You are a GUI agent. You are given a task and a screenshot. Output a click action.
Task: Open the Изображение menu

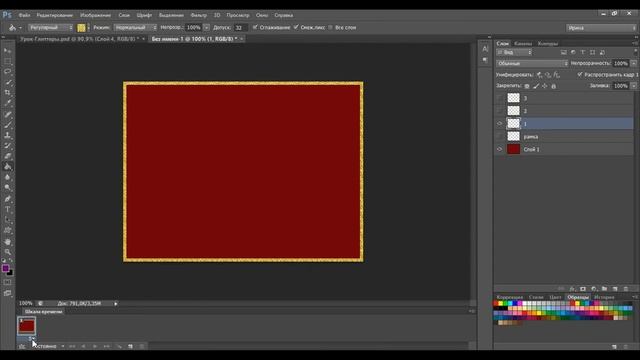96,15
